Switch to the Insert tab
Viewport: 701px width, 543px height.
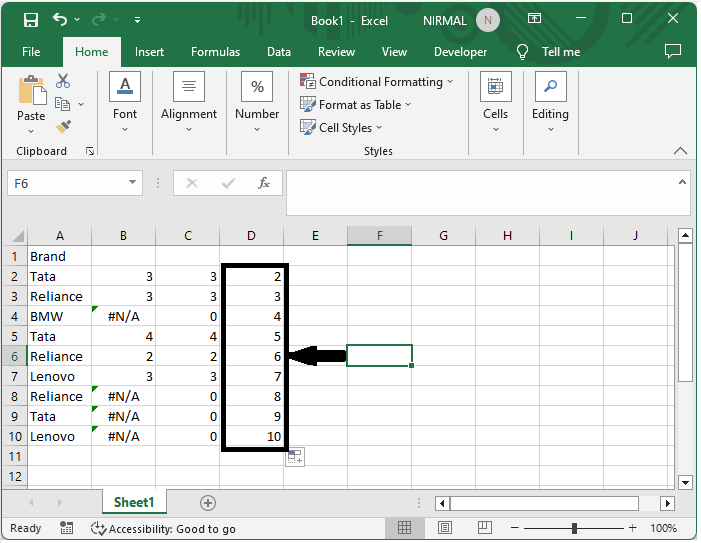tap(149, 52)
